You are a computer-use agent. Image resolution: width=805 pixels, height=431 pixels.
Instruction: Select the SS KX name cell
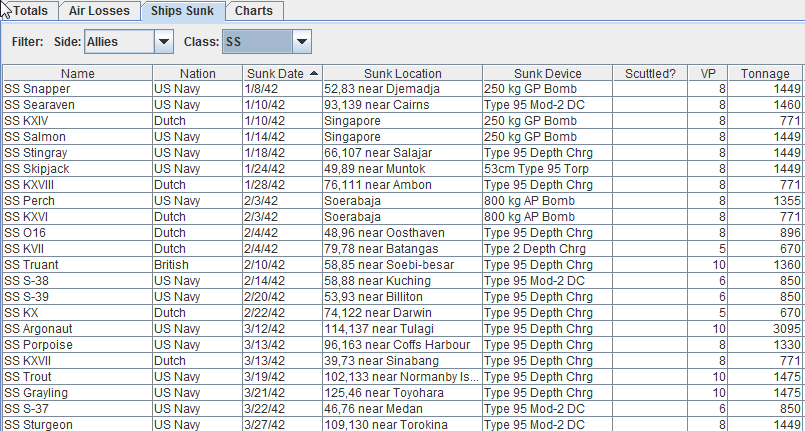click(78, 312)
